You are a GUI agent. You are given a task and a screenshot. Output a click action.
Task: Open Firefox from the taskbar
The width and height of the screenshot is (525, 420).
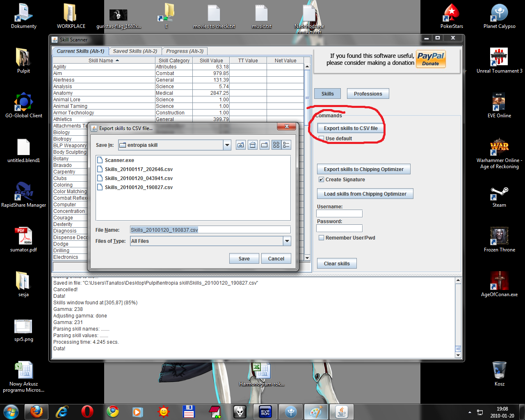[x=37, y=411]
